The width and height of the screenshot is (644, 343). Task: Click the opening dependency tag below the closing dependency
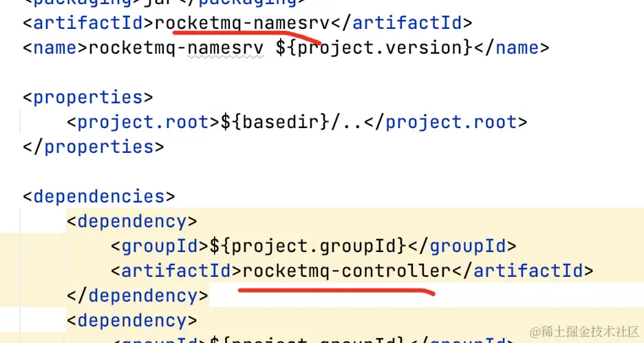pyautogui.click(x=132, y=321)
